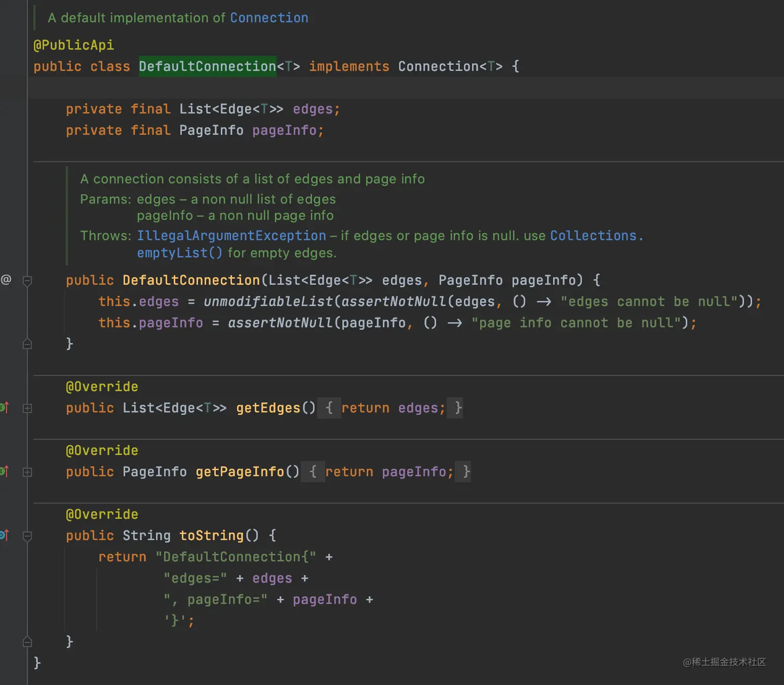Click the 'PageInfo pageInfo' parameter in the constructor signature
784x685 pixels.
pyautogui.click(x=507, y=280)
